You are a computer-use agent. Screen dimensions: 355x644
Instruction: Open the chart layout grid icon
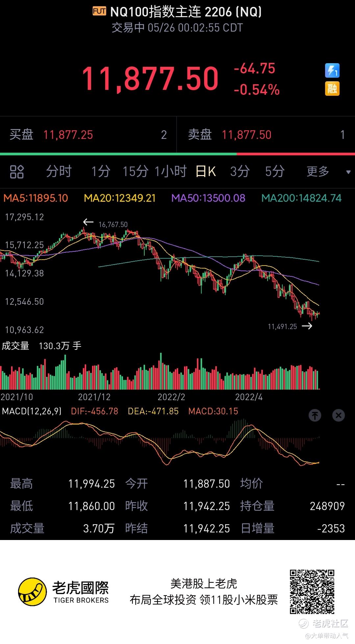(x=17, y=171)
